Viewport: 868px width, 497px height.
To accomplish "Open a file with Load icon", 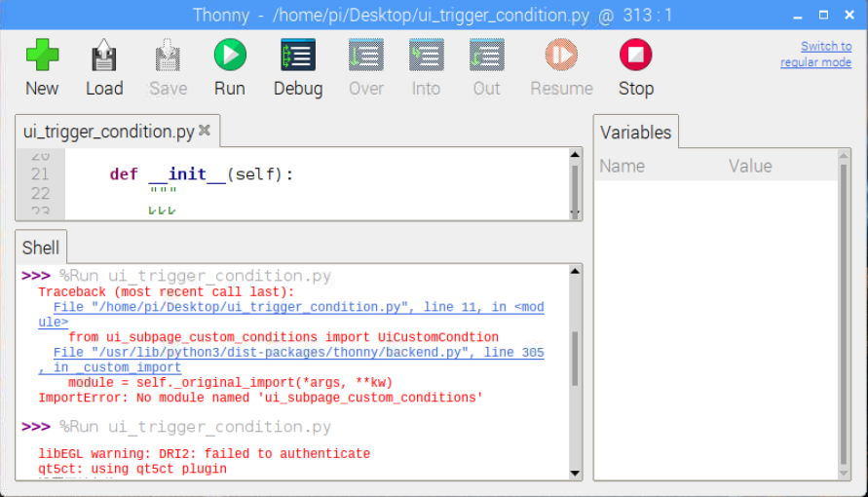I will click(103, 55).
